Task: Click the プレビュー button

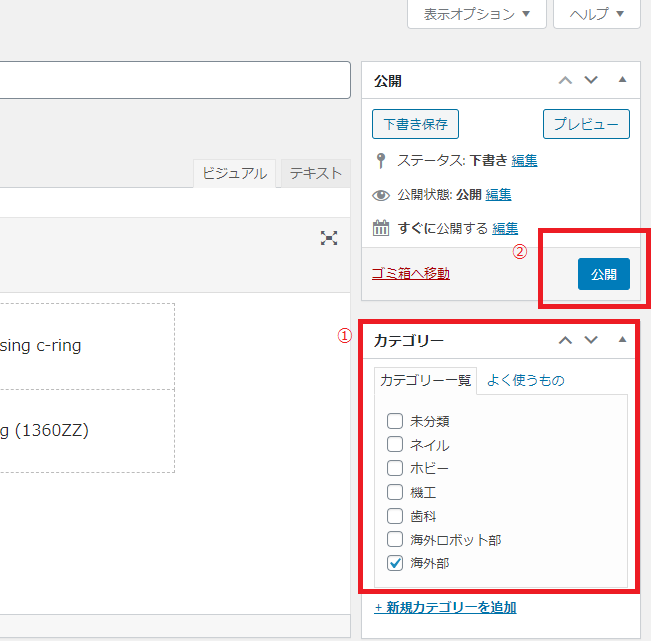Action: pyautogui.click(x=586, y=124)
